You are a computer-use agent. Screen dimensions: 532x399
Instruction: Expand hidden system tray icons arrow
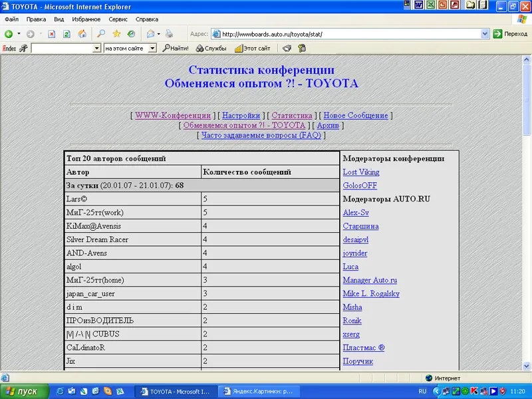[437, 391]
